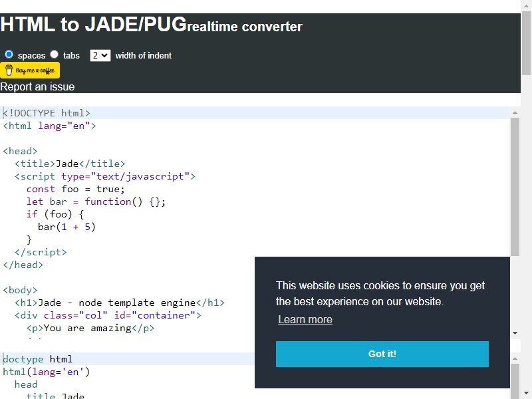Select the tabs radio button
Image resolution: width=532 pixels, height=399 pixels.
[55, 55]
